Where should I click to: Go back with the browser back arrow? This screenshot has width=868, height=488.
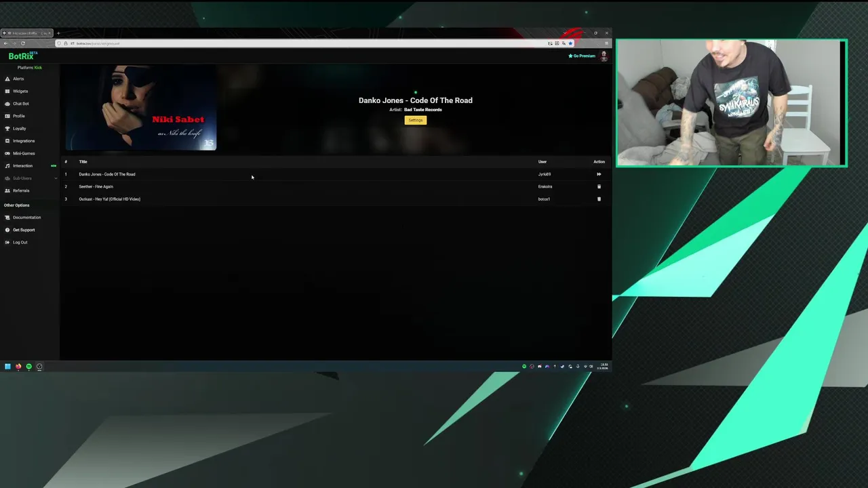[x=5, y=43]
